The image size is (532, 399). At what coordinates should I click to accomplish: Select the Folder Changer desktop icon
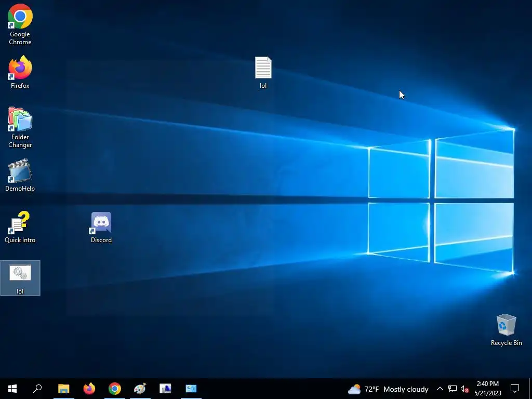click(x=20, y=128)
